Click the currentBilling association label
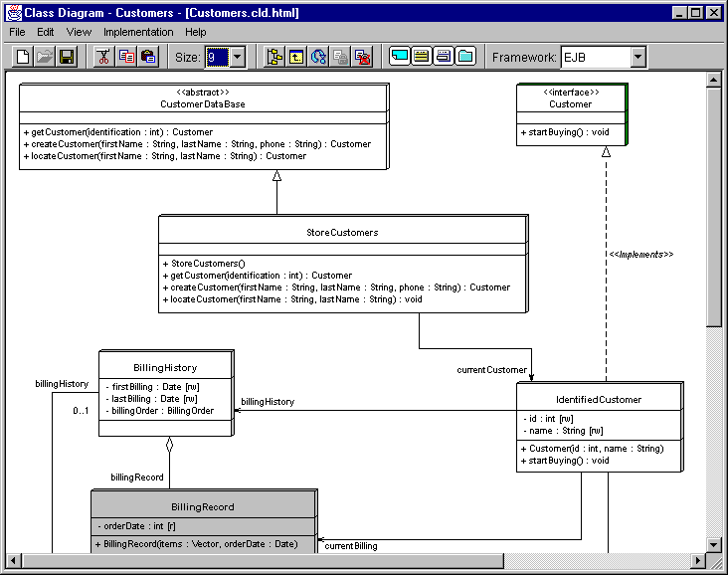 (x=351, y=546)
